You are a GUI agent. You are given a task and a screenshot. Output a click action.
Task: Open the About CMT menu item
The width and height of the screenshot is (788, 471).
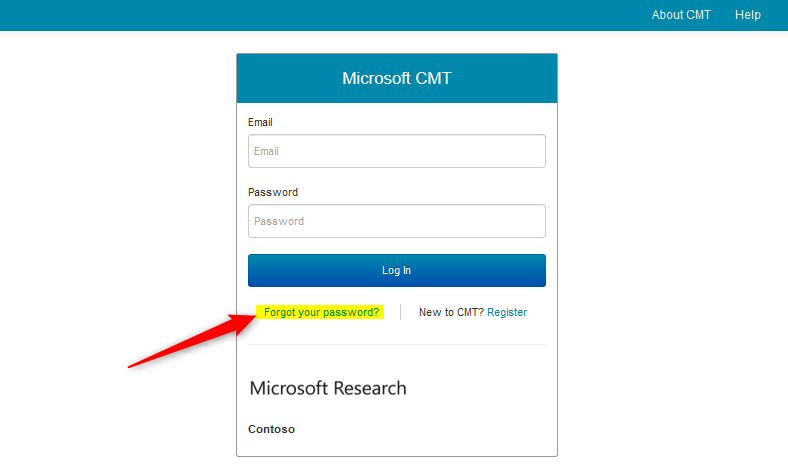tap(681, 15)
